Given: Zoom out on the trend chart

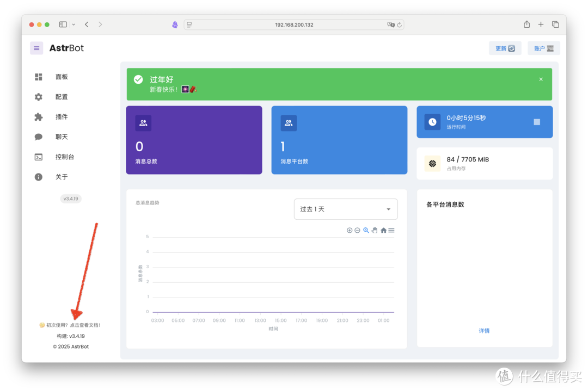Looking at the screenshot, I should [x=357, y=230].
